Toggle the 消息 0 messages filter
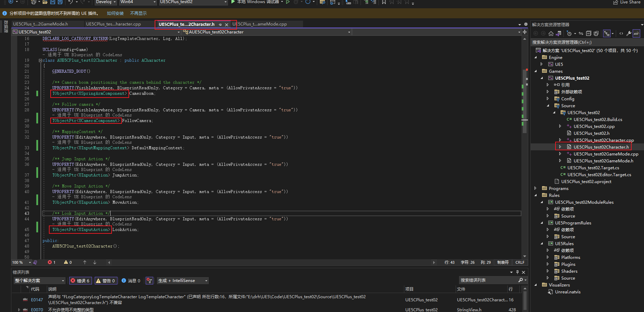644x312 pixels. [131, 281]
